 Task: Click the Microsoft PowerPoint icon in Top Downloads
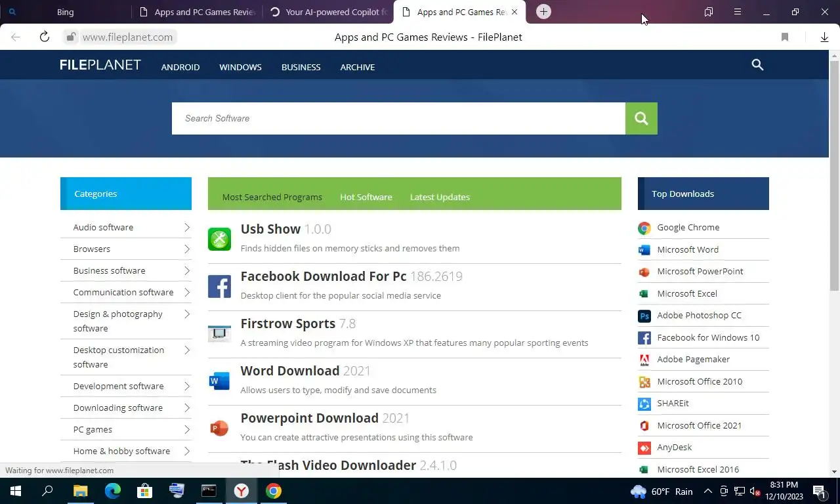coord(644,272)
